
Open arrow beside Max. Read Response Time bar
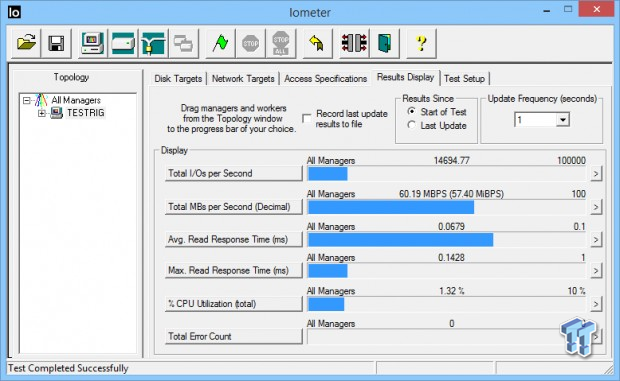pyautogui.click(x=596, y=271)
